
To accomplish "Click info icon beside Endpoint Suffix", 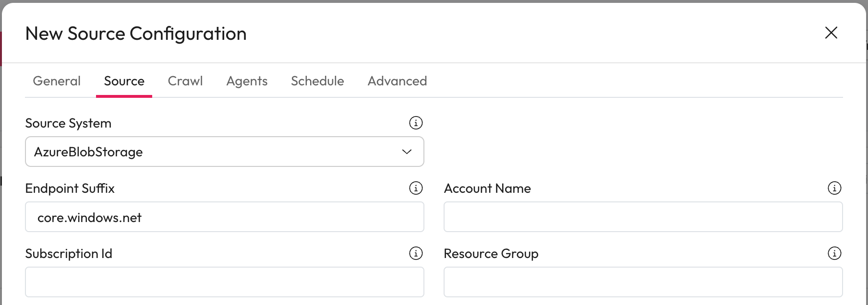I will point(415,188).
